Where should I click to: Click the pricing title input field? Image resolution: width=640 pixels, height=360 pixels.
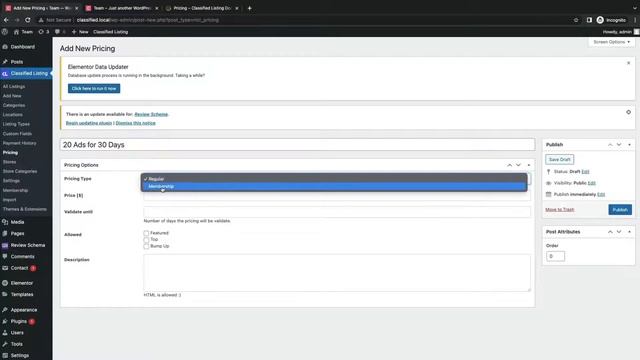(x=298, y=145)
